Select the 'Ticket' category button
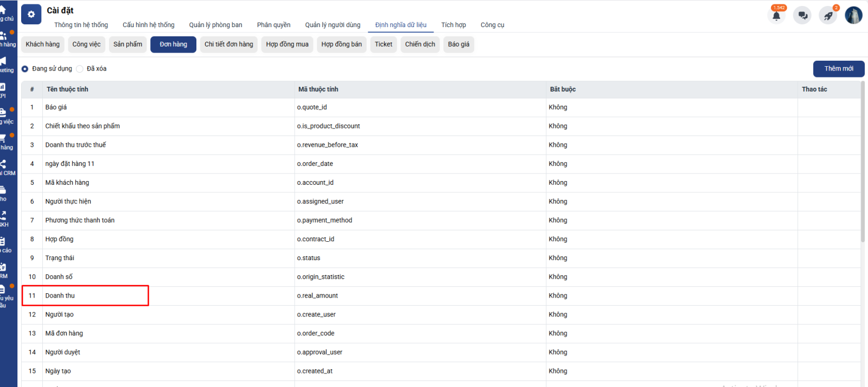 (x=383, y=44)
